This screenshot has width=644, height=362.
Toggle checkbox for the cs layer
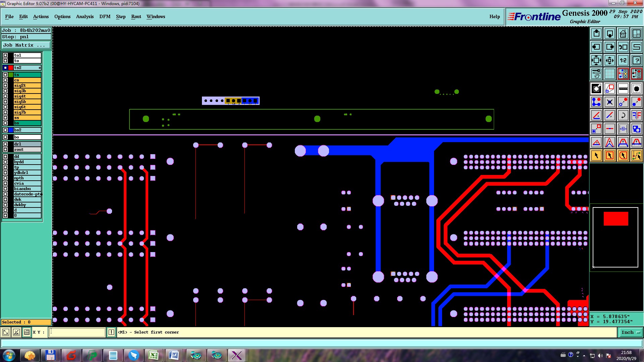(5, 80)
